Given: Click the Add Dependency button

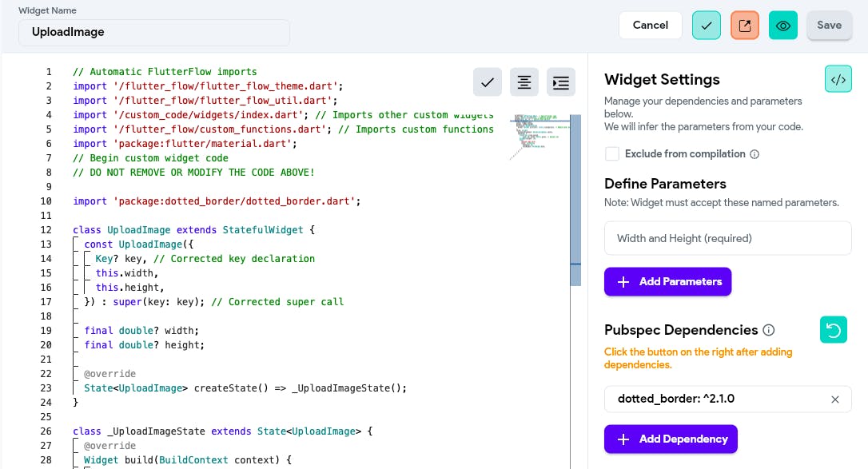Looking at the screenshot, I should (671, 439).
